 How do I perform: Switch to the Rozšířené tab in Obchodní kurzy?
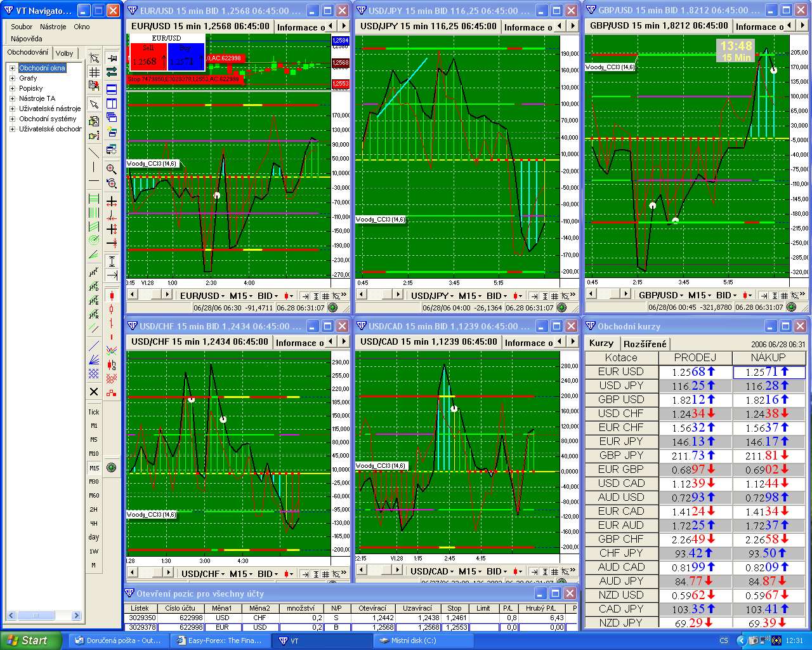(x=645, y=343)
